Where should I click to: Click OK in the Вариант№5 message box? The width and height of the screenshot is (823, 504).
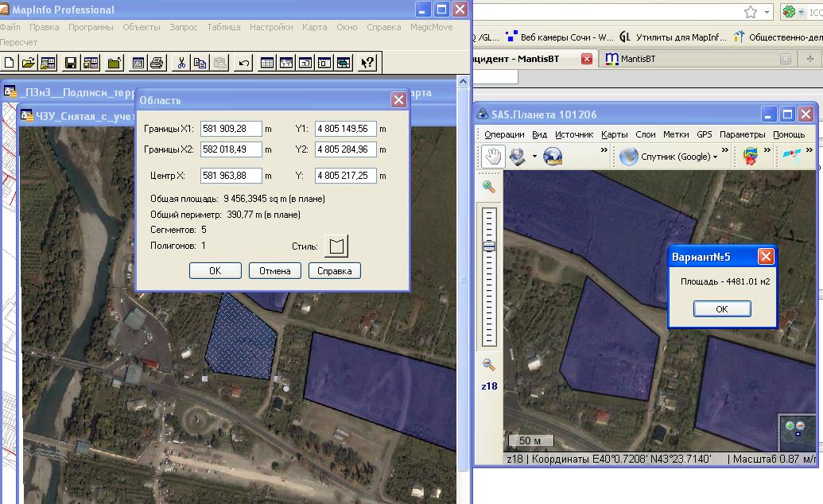click(721, 308)
